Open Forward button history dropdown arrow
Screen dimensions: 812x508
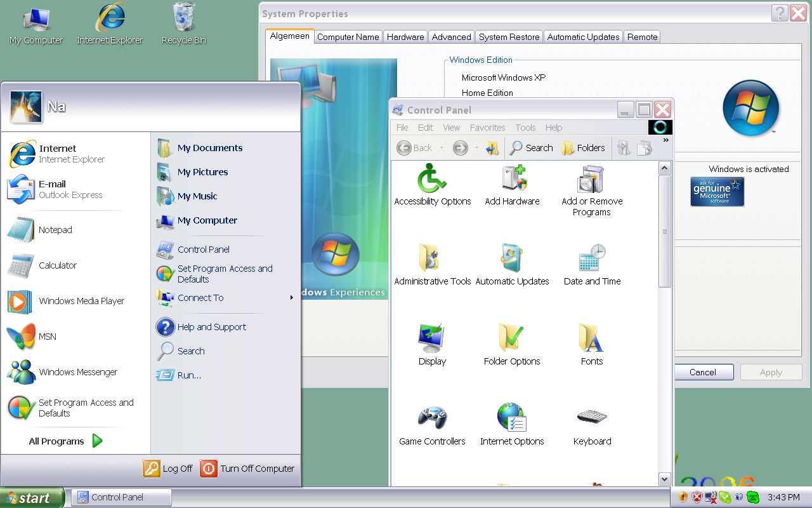click(x=476, y=148)
